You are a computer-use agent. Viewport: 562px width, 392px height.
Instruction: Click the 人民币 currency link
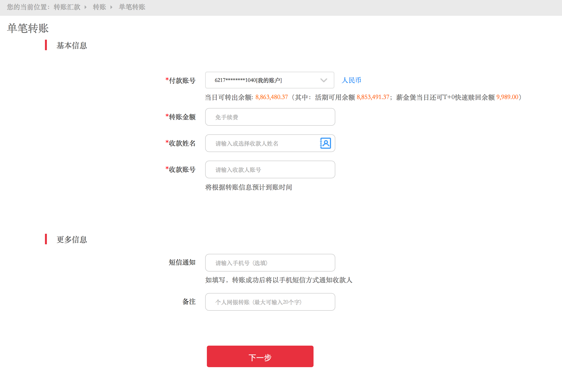point(351,80)
